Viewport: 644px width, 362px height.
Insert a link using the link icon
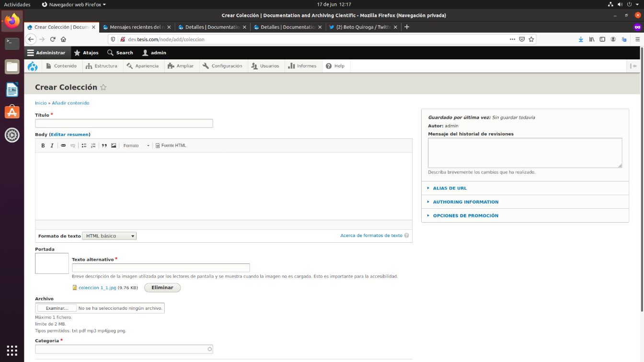(63, 145)
